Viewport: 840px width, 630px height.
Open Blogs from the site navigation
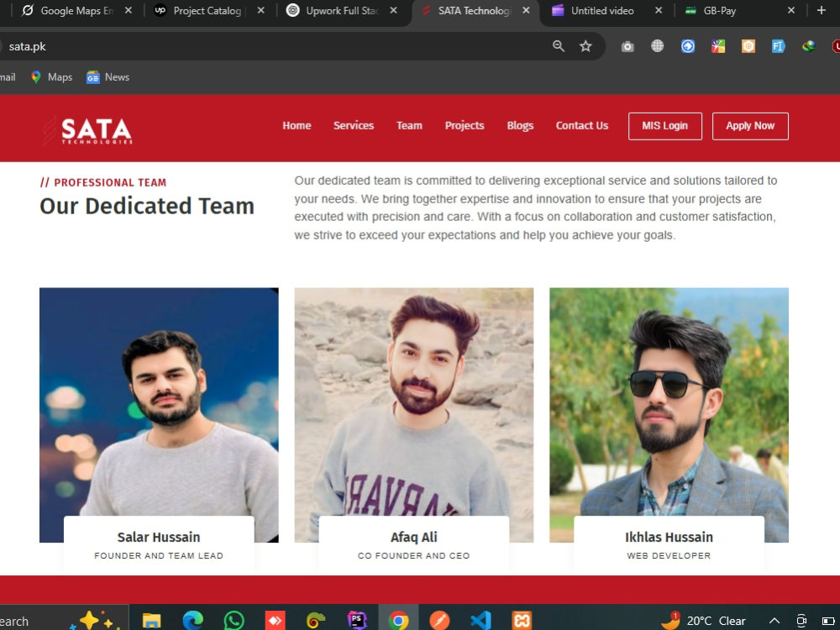pyautogui.click(x=520, y=125)
